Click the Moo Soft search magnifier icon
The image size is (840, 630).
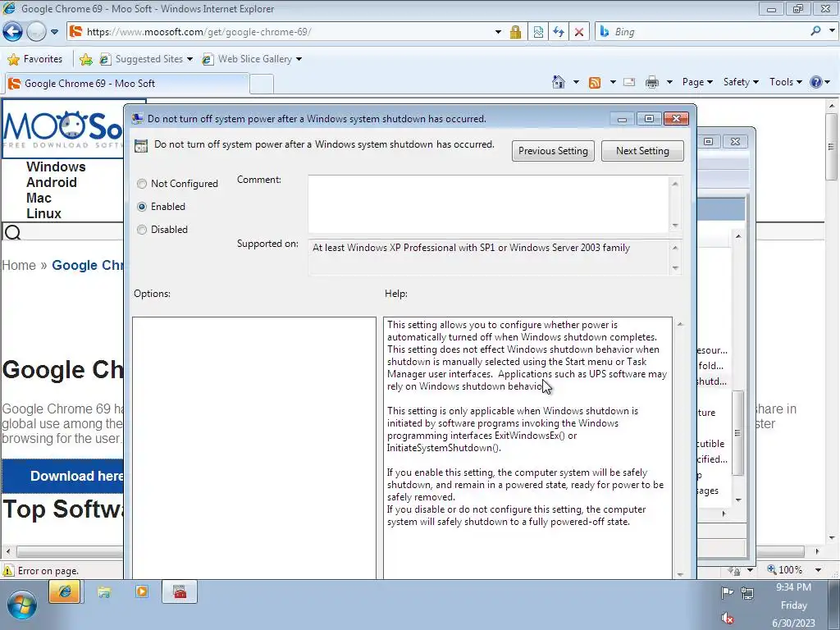click(x=12, y=232)
